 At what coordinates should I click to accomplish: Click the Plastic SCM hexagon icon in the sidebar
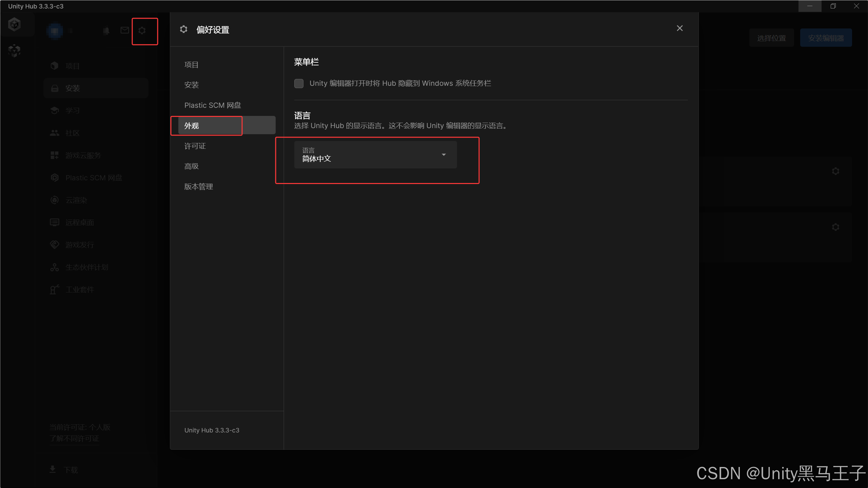click(x=54, y=178)
